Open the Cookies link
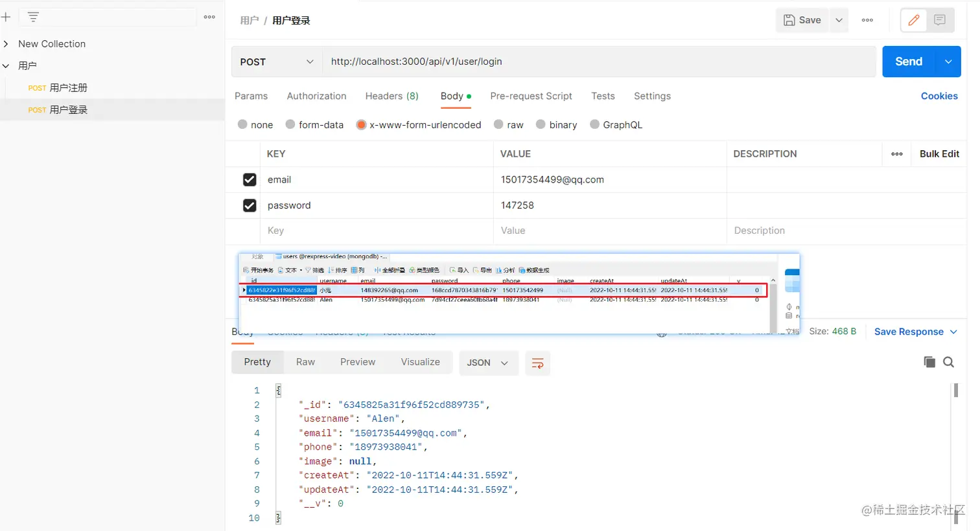980x531 pixels. [939, 96]
